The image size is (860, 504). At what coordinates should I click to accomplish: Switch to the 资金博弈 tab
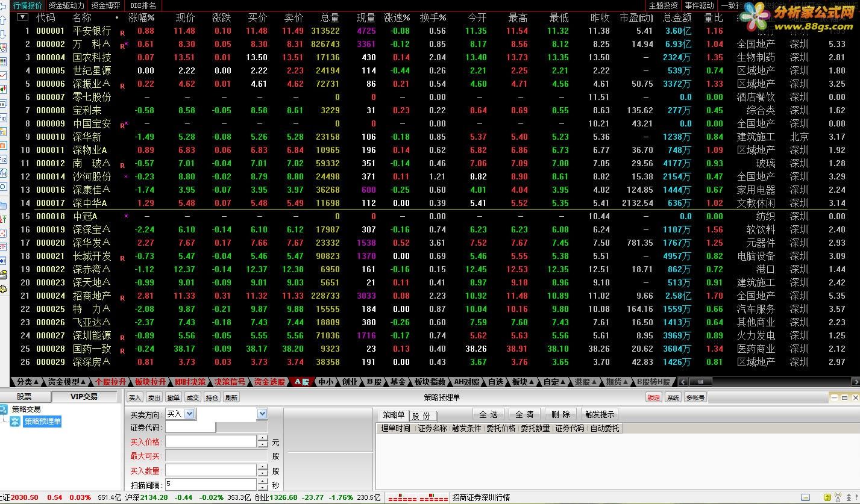pos(105,5)
